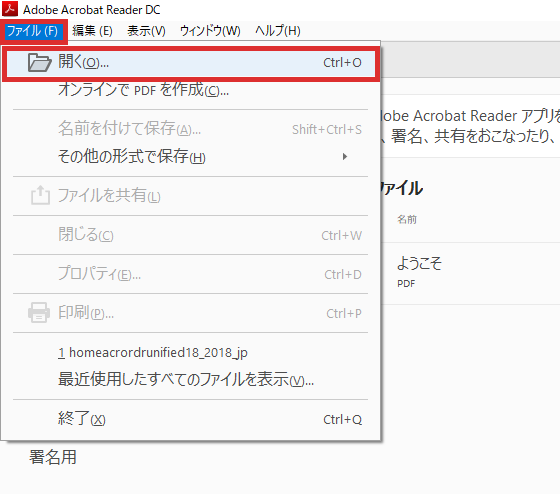560x494 pixels.
Task: Click the share icon beside ファイルを共有
Action: coord(40,195)
